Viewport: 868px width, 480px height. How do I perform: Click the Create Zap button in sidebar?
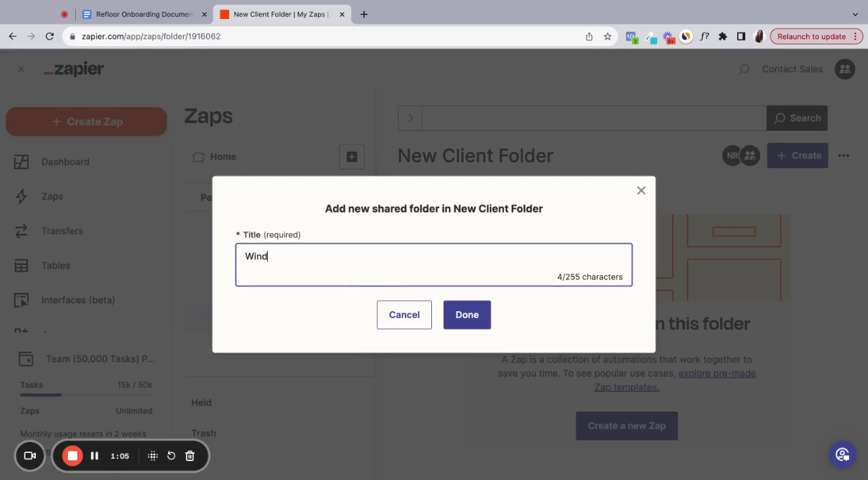coord(86,121)
